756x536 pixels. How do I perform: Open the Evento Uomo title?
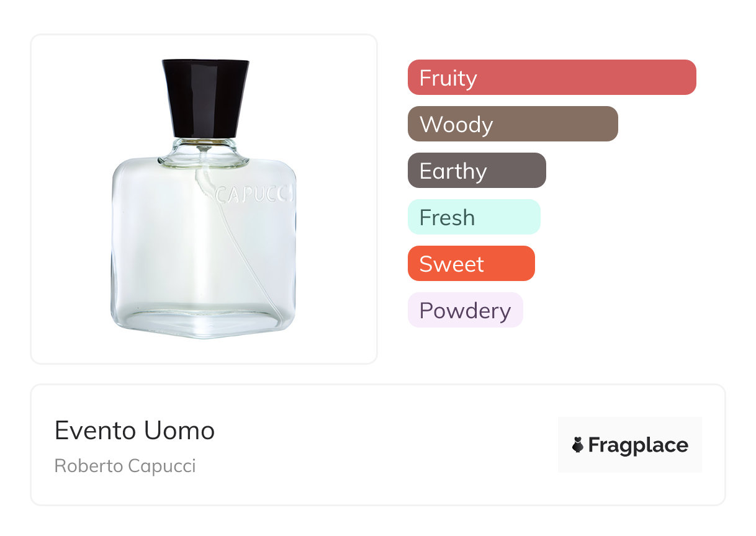click(x=135, y=430)
